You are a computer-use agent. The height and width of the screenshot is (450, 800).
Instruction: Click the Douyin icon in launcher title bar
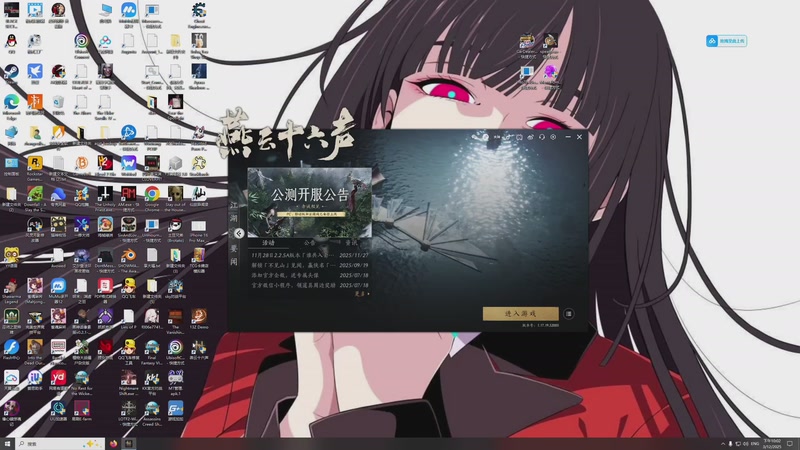(x=508, y=137)
